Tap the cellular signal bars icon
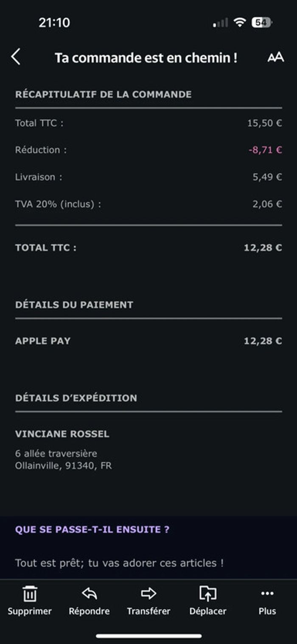The height and width of the screenshot is (644, 297). click(x=219, y=24)
